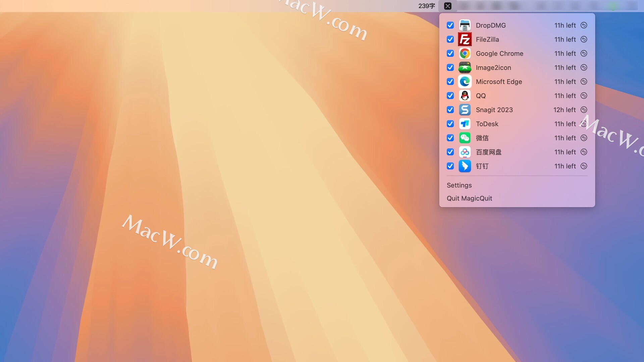The height and width of the screenshot is (362, 644).
Task: Uncheck the 微信 checkbox
Action: 450,138
